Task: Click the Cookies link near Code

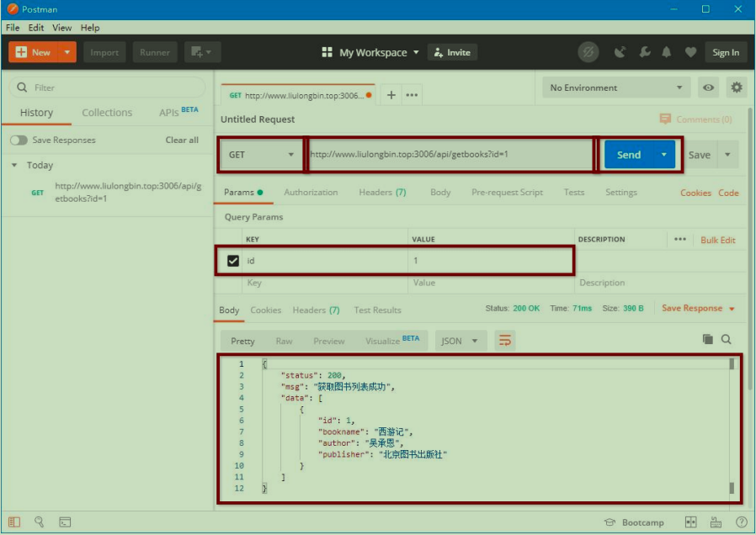Action: point(695,193)
